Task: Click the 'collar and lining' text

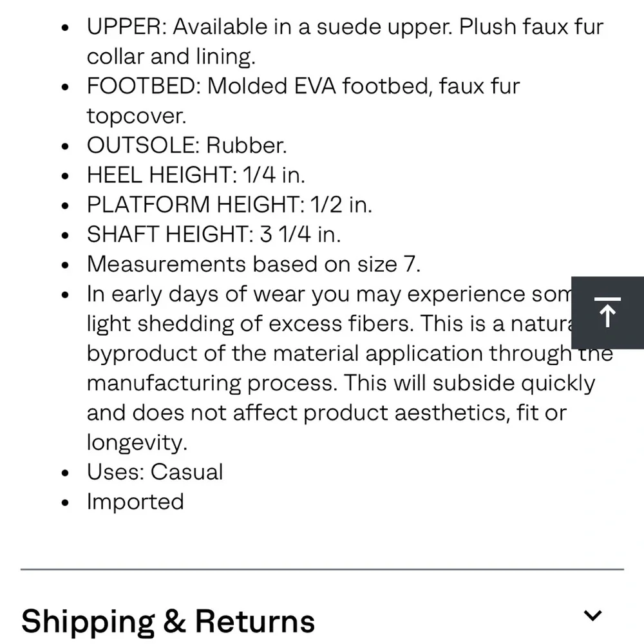Action: click(171, 57)
